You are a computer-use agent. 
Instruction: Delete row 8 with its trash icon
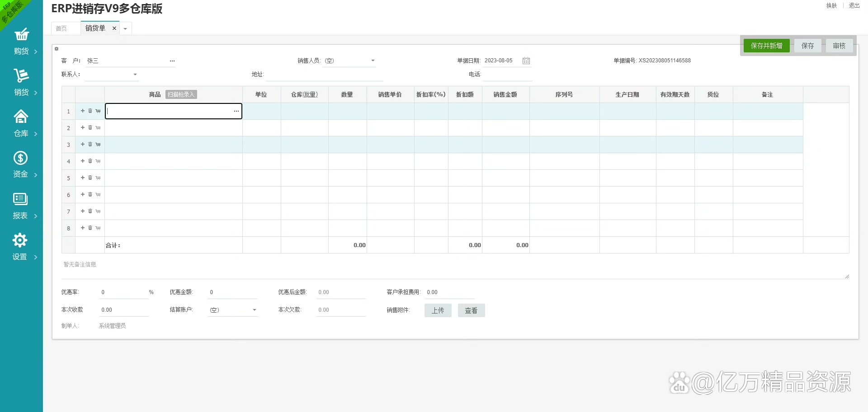click(x=90, y=228)
